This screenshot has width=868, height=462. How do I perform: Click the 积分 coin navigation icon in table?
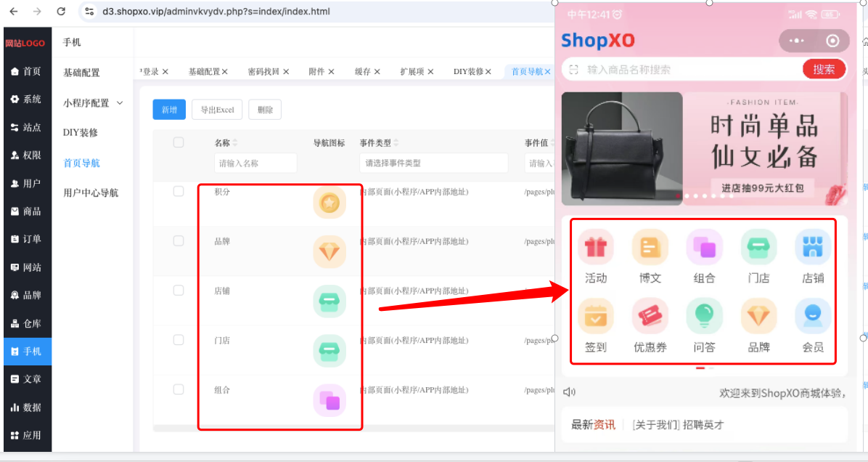[x=329, y=203]
